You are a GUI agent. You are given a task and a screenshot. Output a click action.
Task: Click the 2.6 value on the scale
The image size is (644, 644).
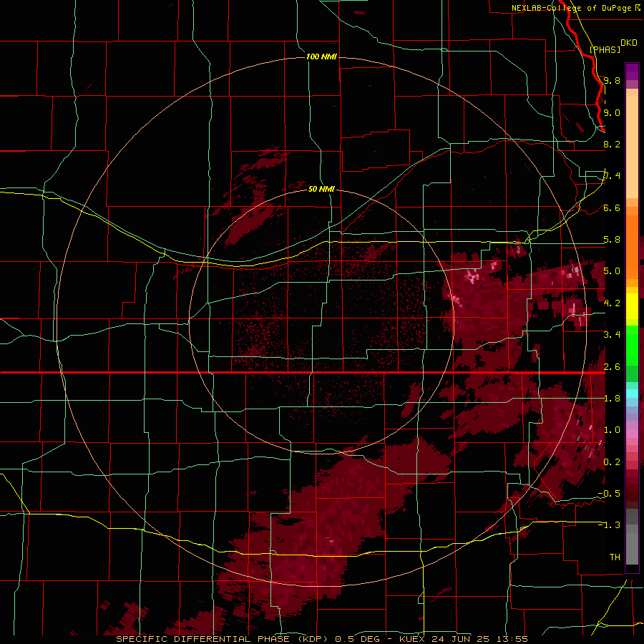pyautogui.click(x=612, y=366)
